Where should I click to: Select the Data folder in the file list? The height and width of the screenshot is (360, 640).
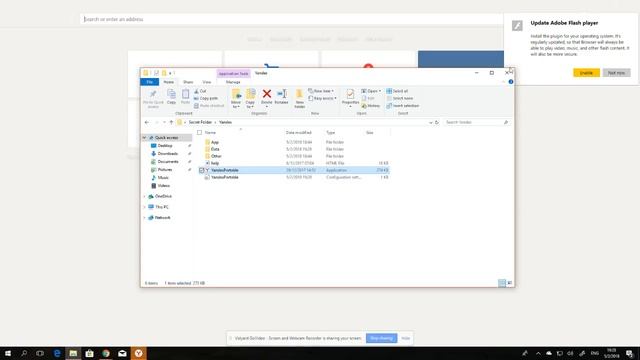[x=293, y=149]
